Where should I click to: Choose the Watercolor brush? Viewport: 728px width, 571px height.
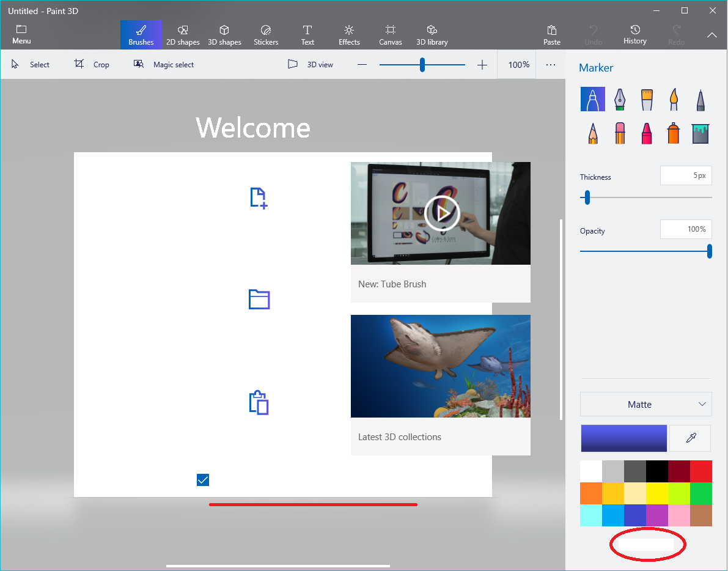tap(674, 99)
